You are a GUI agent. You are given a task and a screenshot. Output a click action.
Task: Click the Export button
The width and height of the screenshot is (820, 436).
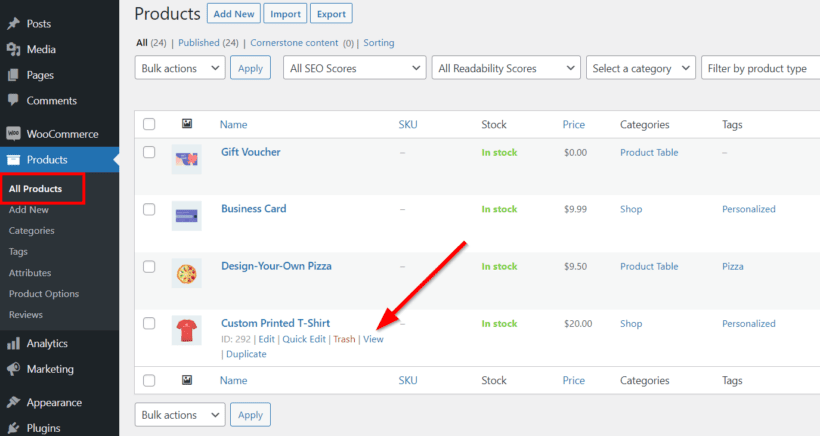331,14
